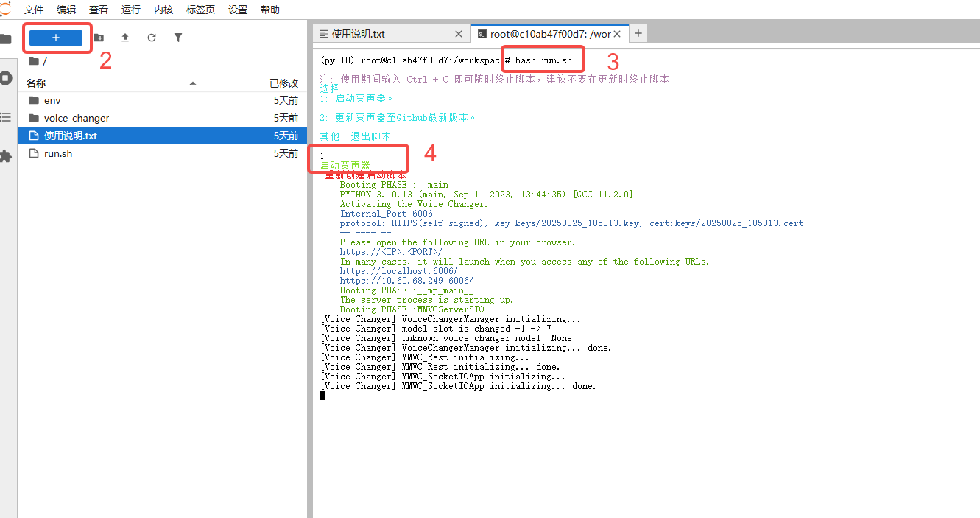Add a new tab with plus button

[638, 33]
